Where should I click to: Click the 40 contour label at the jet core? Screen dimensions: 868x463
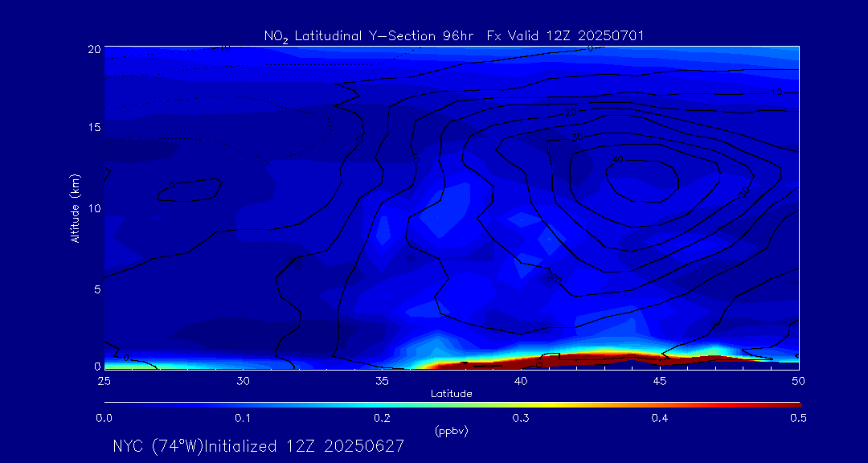(618, 159)
